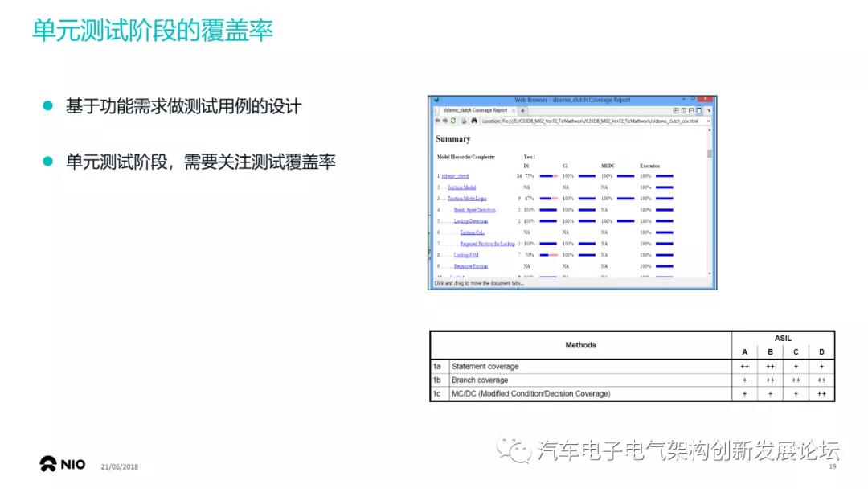The width and height of the screenshot is (868, 489).
Task: Click the 67% D1 bar for Friction Mode Logic
Action: (x=549, y=199)
